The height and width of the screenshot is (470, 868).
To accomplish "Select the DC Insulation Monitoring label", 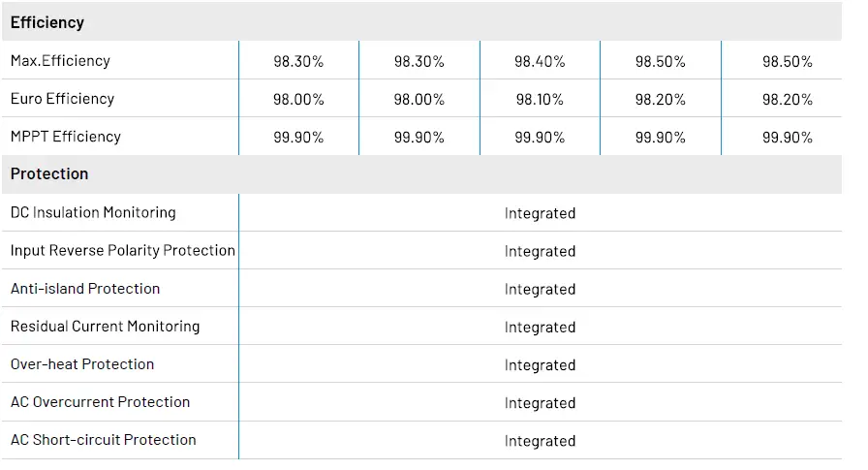I will tap(93, 212).
